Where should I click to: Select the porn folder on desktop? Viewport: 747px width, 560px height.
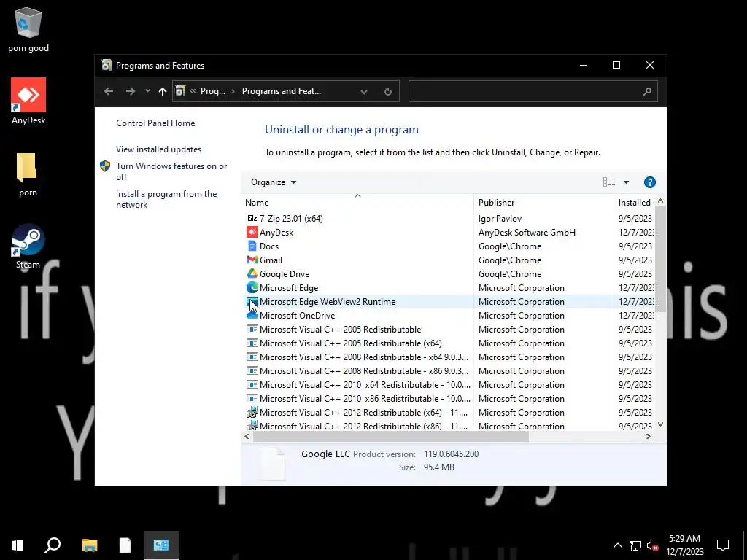(28, 174)
